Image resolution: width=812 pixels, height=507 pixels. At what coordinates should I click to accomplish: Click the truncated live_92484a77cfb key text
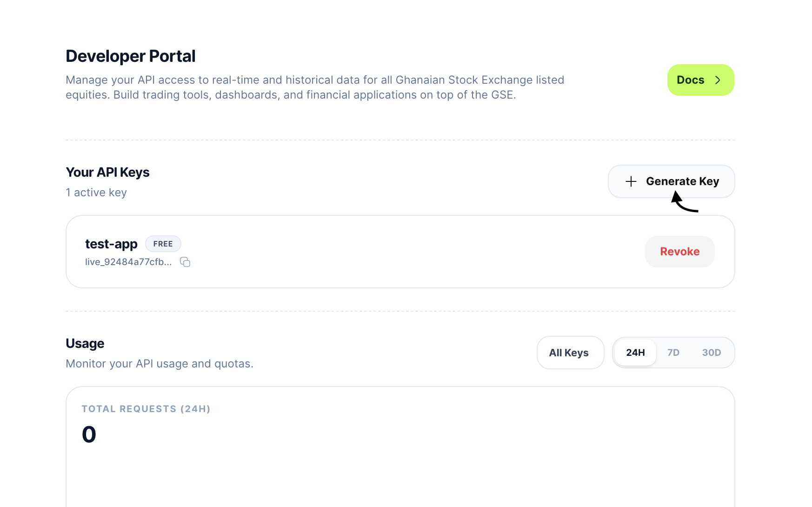click(128, 262)
